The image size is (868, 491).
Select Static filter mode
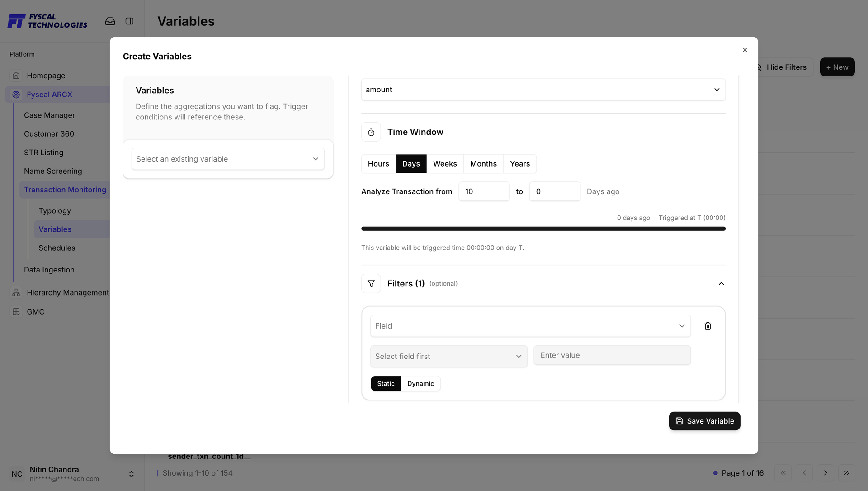386,384
